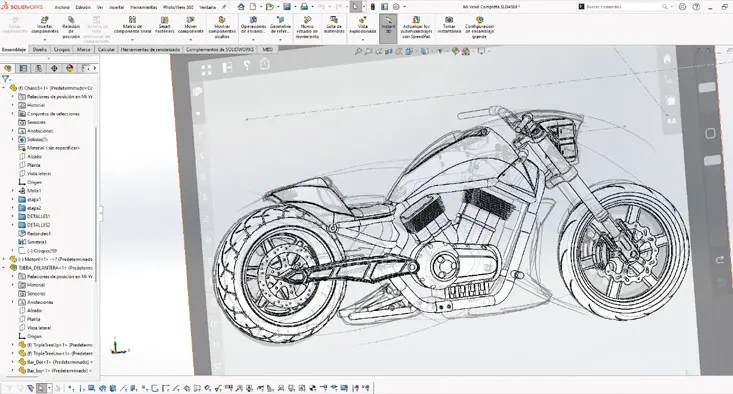Click the Tomar instantánea camera icon

click(x=449, y=20)
